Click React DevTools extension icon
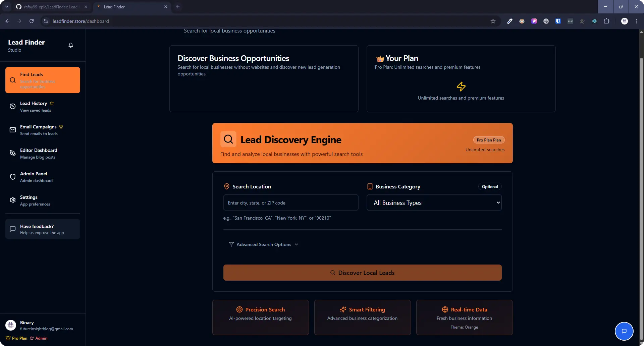Screen dimensions: 644x346 (594, 21)
